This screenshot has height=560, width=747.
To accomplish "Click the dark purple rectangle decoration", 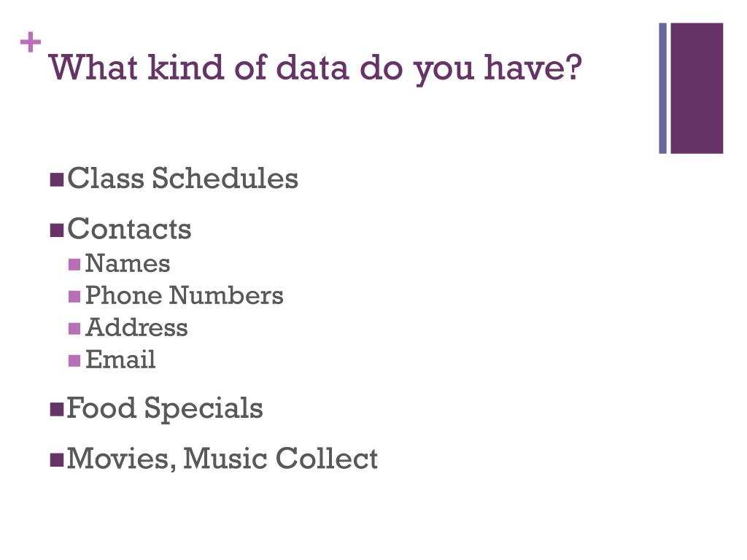I will point(697,88).
